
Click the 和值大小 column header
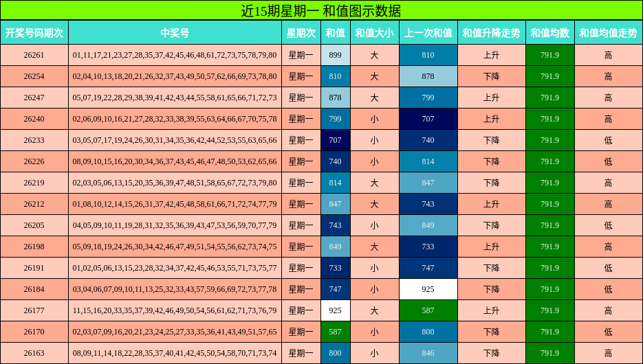click(x=374, y=33)
